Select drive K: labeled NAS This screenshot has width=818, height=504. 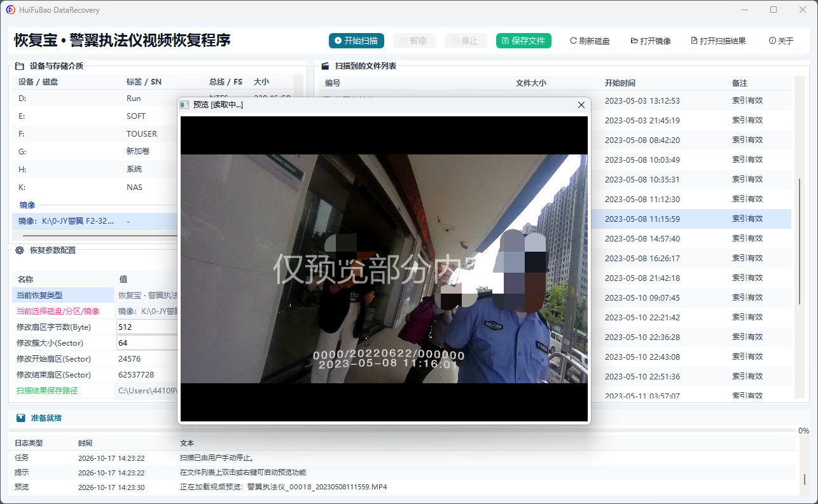(x=94, y=187)
